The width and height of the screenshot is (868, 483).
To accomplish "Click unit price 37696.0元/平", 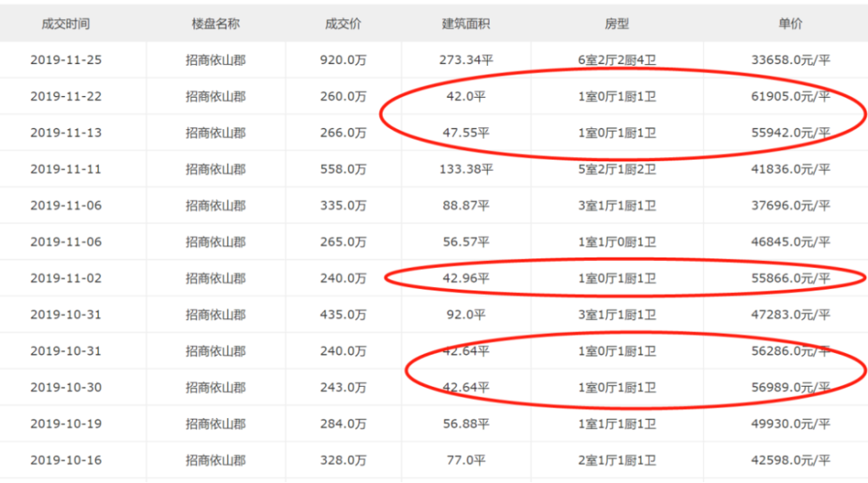I will pyautogui.click(x=791, y=206).
